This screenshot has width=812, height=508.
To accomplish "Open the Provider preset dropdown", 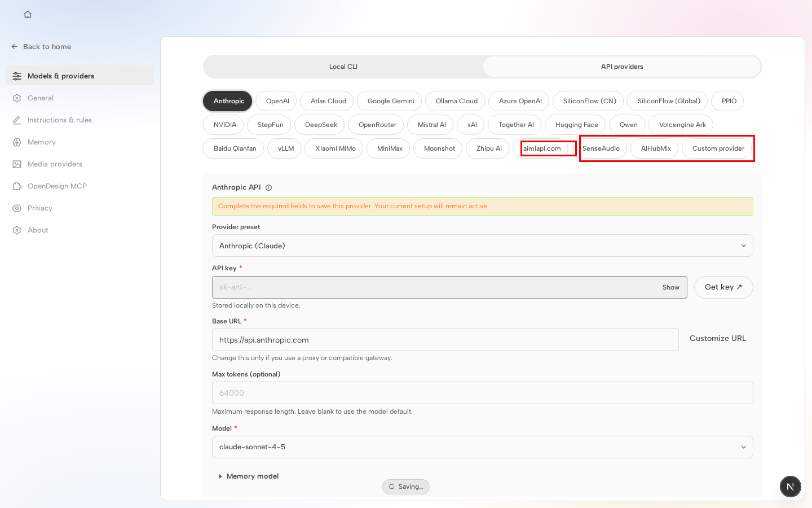I will click(x=482, y=246).
